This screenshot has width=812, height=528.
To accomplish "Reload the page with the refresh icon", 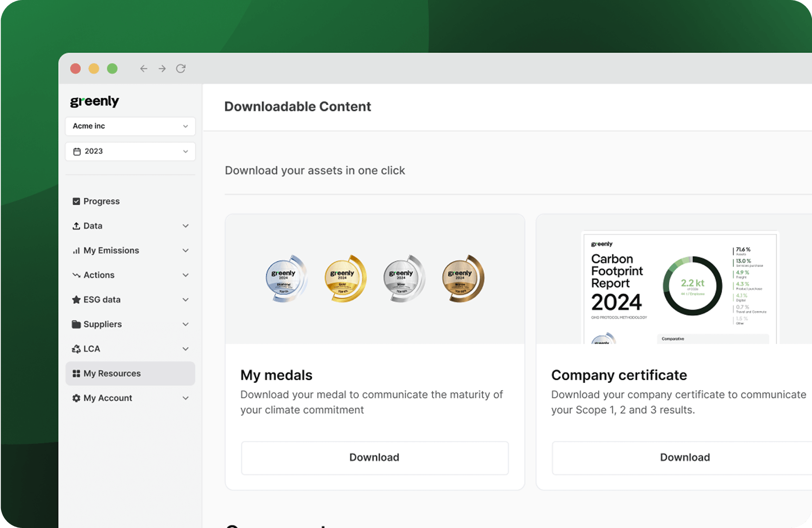I will 181,69.
